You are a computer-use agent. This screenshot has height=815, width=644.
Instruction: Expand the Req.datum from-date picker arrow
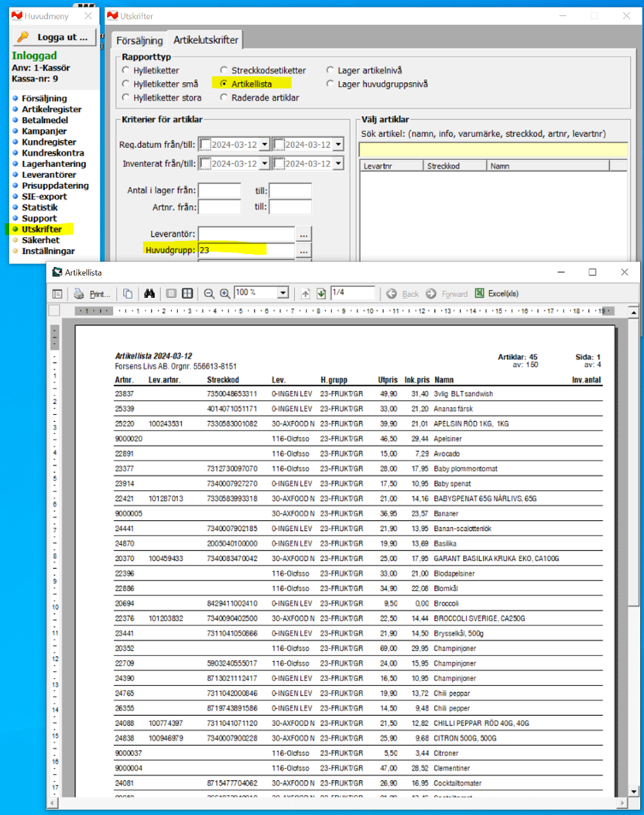(x=265, y=145)
